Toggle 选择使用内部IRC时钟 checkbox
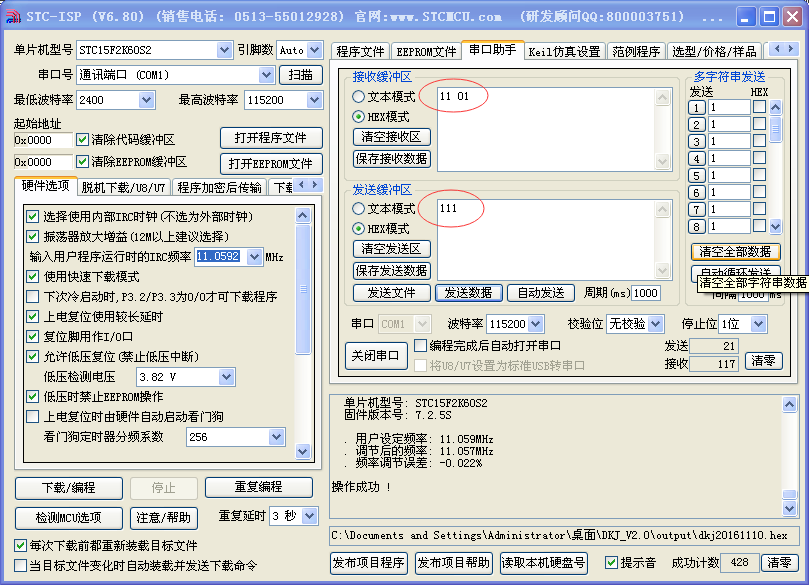Screen dimensions: 809x585 click(x=33, y=216)
